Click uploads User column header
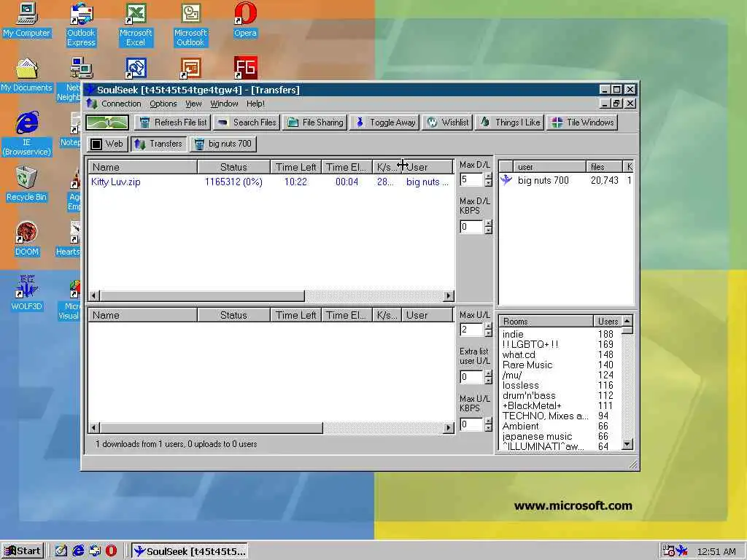747x560 pixels. click(427, 315)
